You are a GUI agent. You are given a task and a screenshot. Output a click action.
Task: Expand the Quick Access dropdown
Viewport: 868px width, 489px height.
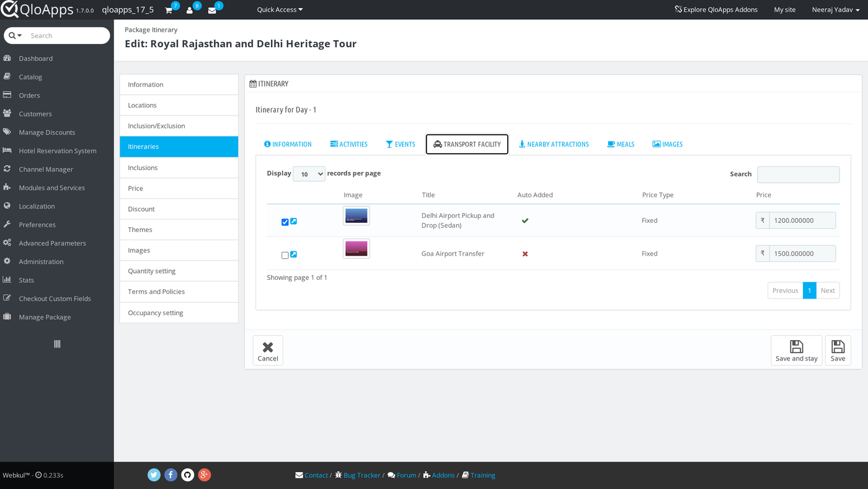click(x=280, y=10)
